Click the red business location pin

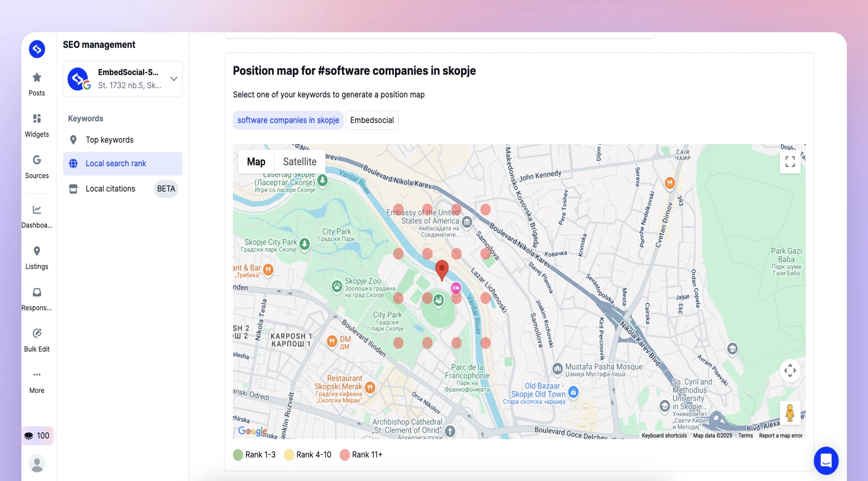pyautogui.click(x=442, y=270)
